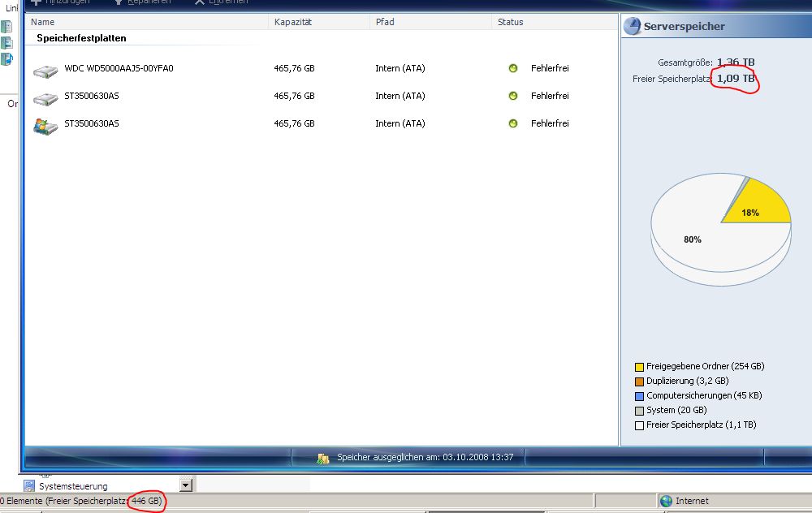Image resolution: width=812 pixels, height=513 pixels.
Task: Click the Status column header
Action: pos(511,22)
